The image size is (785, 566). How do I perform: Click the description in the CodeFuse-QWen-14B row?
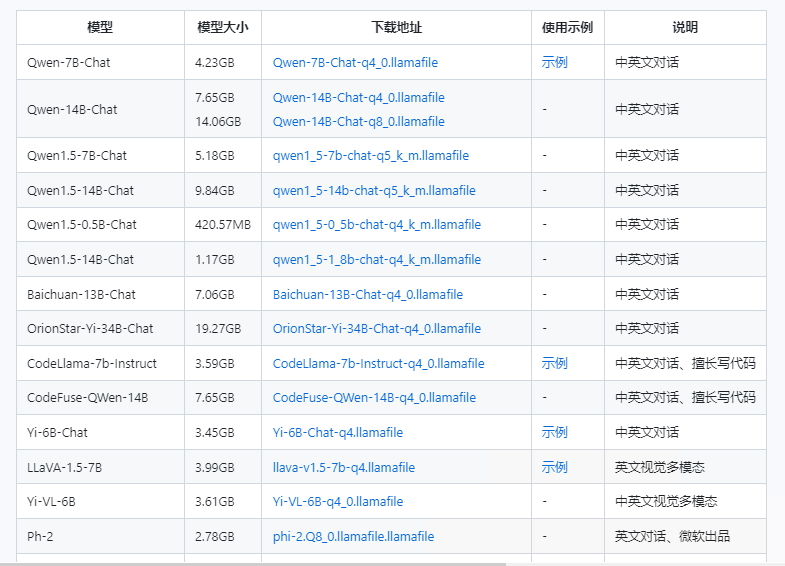[x=685, y=398]
